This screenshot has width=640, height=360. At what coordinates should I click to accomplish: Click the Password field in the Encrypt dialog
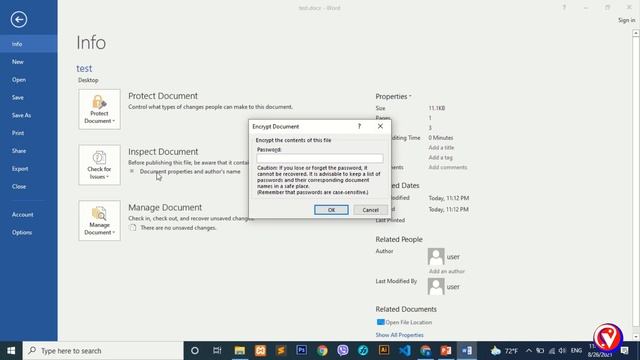click(x=320, y=158)
